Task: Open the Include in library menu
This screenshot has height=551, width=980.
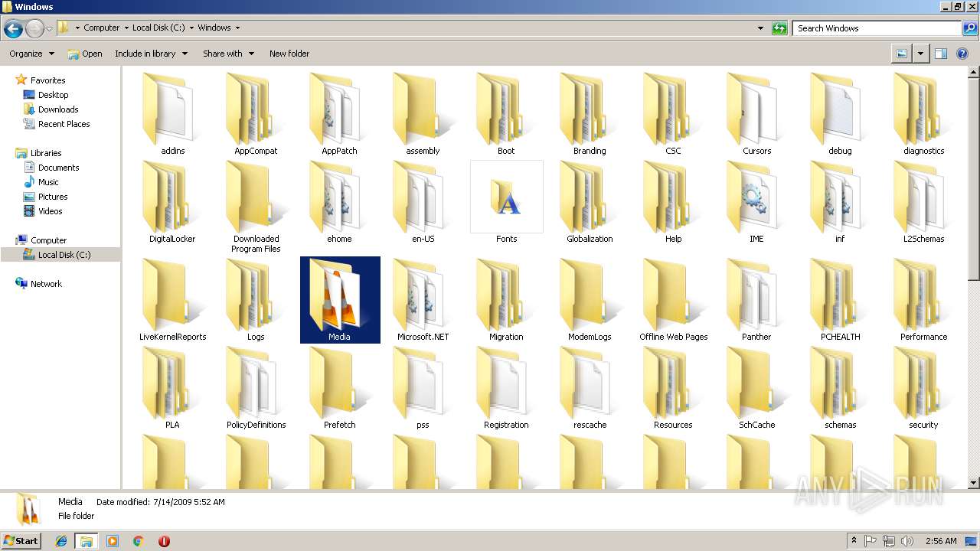Action: 151,54
